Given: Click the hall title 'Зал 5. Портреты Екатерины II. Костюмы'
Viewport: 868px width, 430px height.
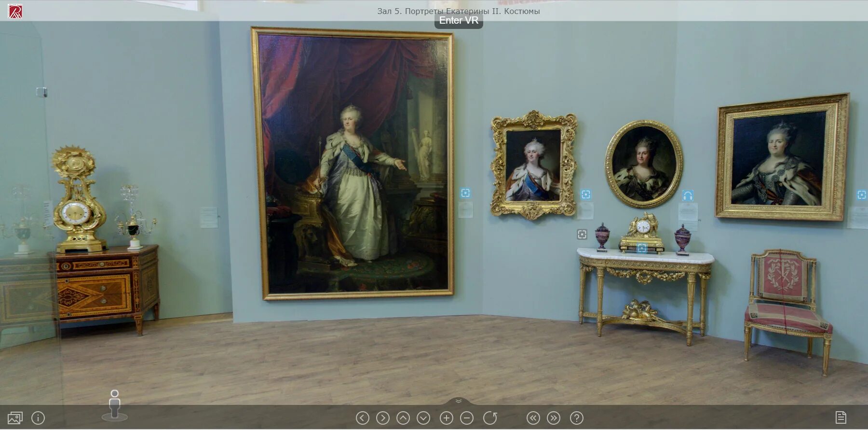Looking at the screenshot, I should click(459, 11).
